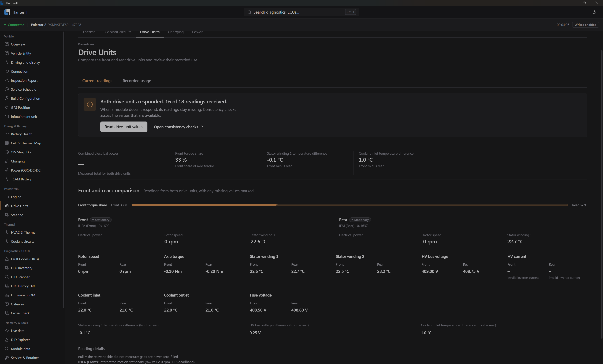603x364 pixels.
Task: Click the Hanterill logo icon
Action: (x=7, y=12)
